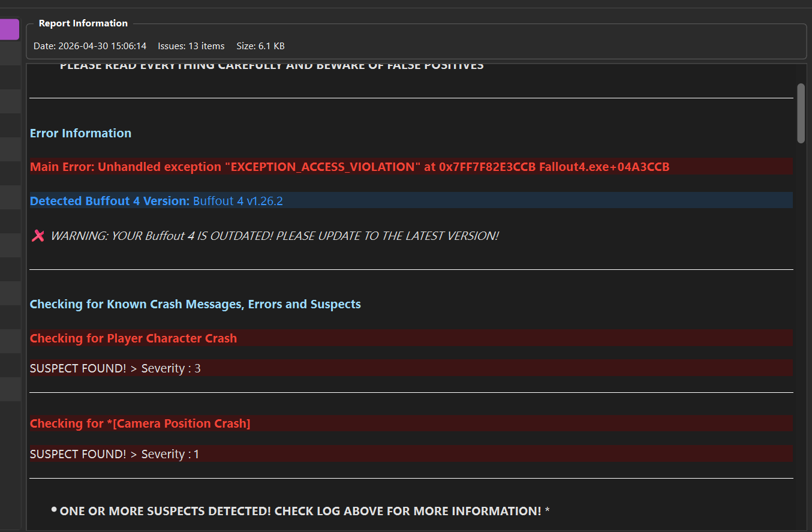The height and width of the screenshot is (532, 812).
Task: Click the vertical scrollbar thumb in the report
Action: 801,113
